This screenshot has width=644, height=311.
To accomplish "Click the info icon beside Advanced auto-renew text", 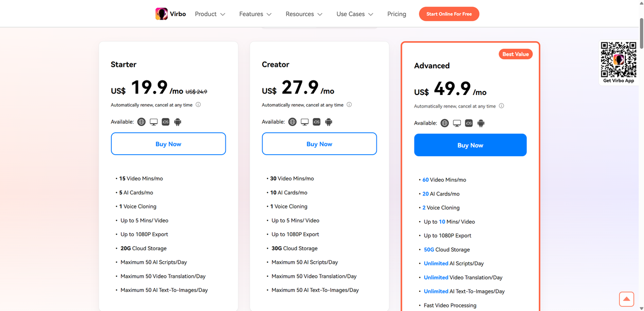I will 501,106.
